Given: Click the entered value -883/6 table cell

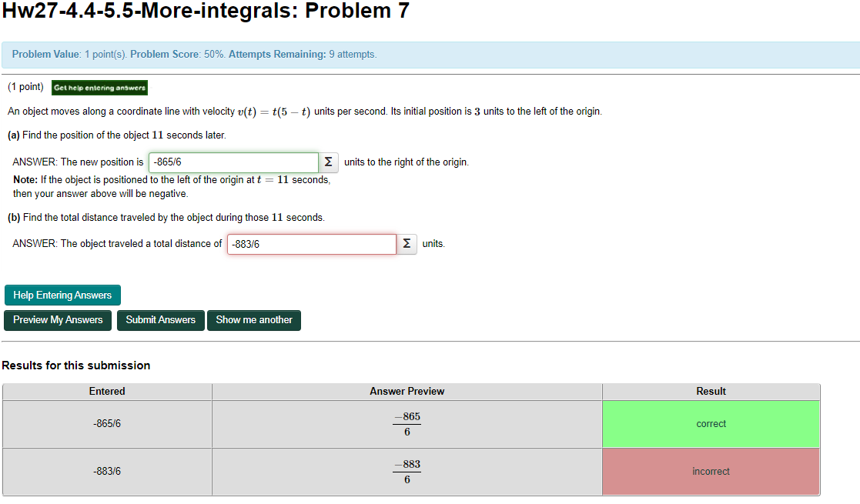Looking at the screenshot, I should click(x=107, y=471).
